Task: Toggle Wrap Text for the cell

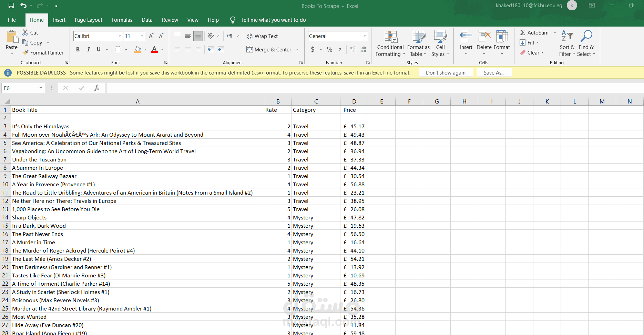Action: tap(262, 36)
